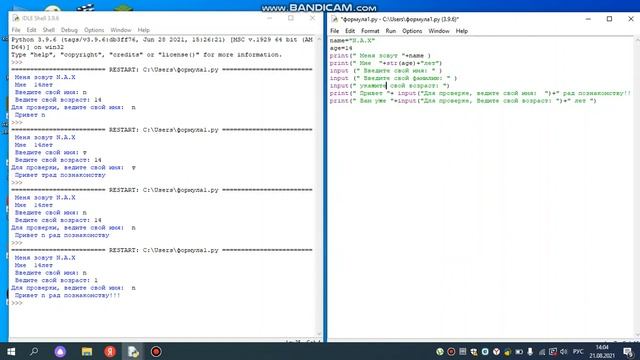Screen dimensions: 640x360
Task: Click shell output 'Привет n рад познакомству!!!'
Action: click(x=67, y=295)
